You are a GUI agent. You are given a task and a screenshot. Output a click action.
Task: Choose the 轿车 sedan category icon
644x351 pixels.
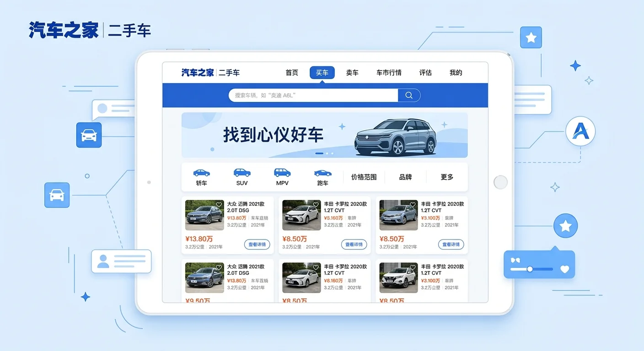pyautogui.click(x=201, y=177)
